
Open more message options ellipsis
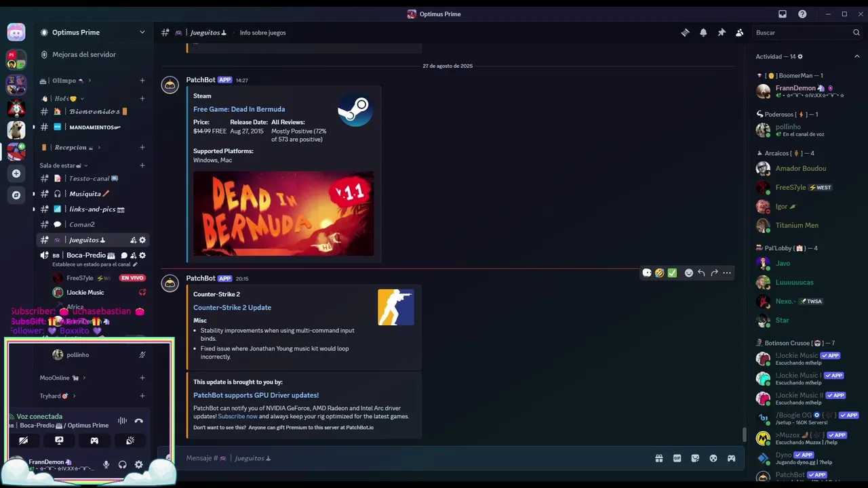tap(727, 273)
